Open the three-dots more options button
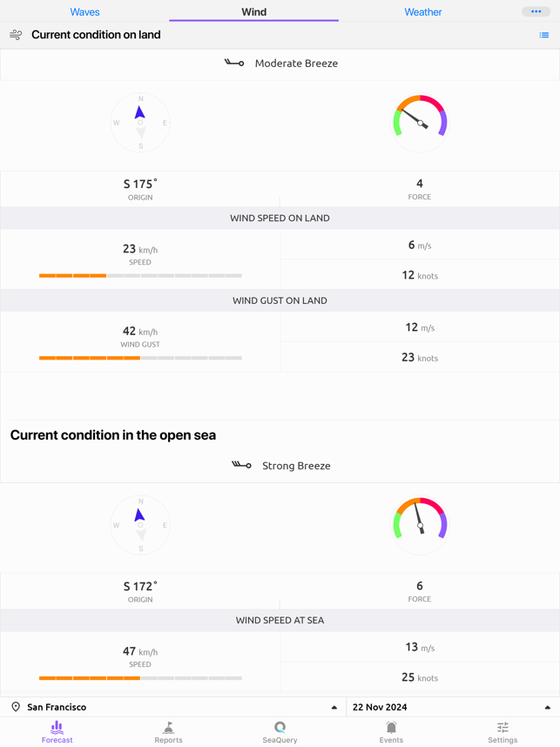The height and width of the screenshot is (747, 560). tap(536, 11)
